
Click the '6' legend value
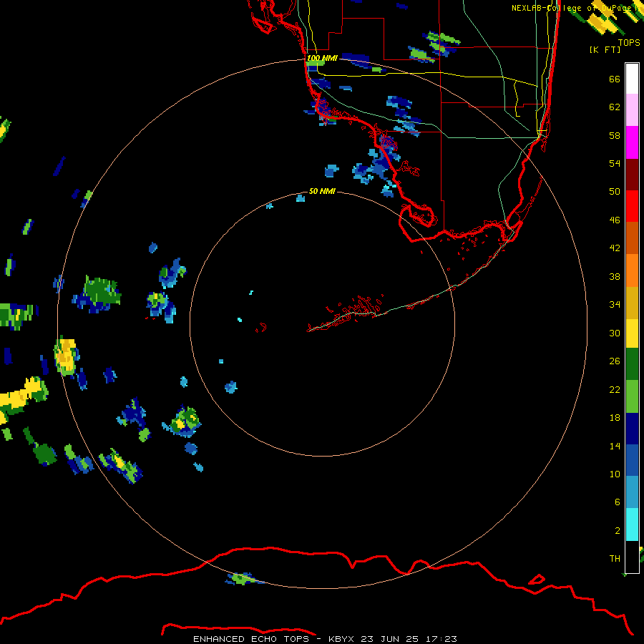pos(617,502)
